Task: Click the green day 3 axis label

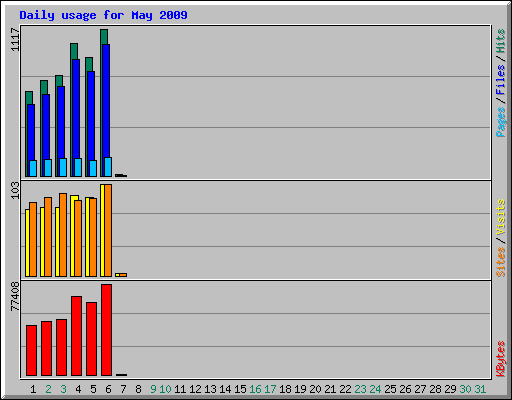Action: (63, 389)
